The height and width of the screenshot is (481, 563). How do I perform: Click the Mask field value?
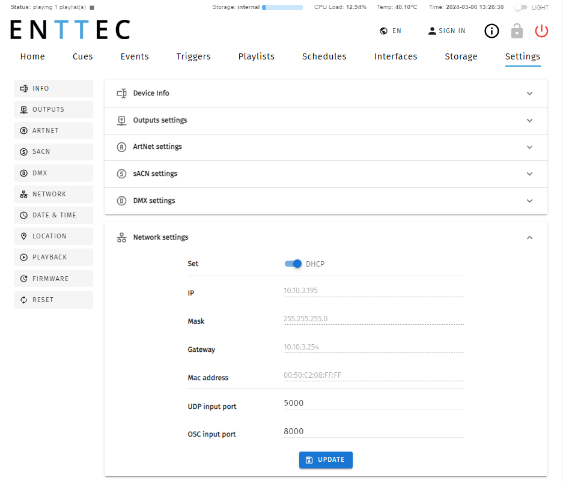tap(306, 319)
